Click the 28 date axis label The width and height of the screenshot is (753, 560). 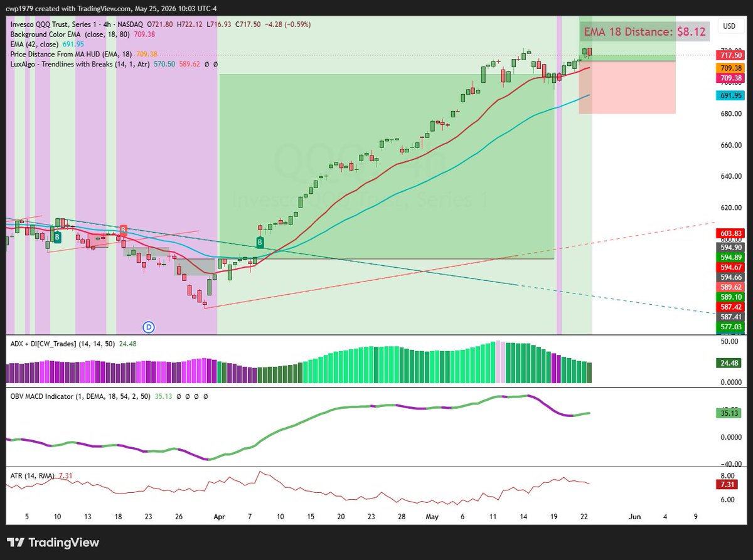402,517
